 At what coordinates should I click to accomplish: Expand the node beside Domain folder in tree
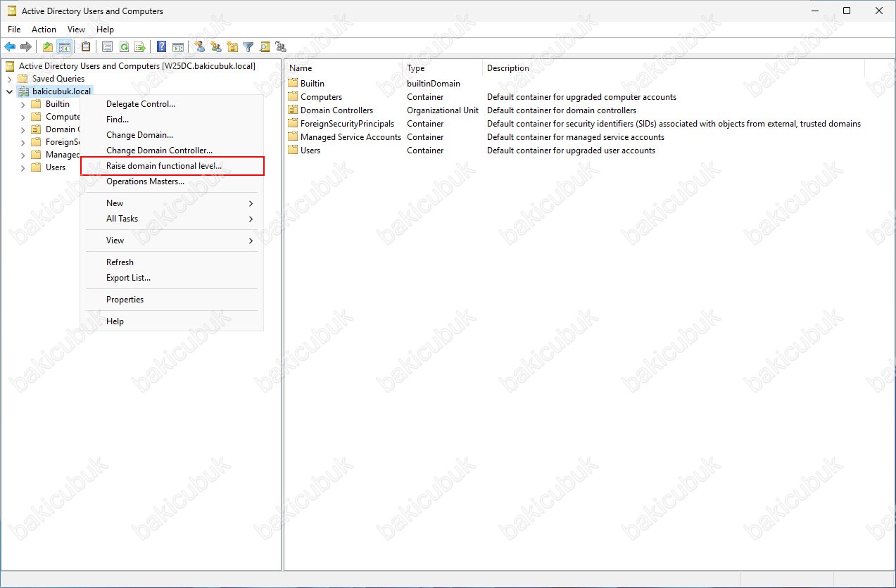23,129
